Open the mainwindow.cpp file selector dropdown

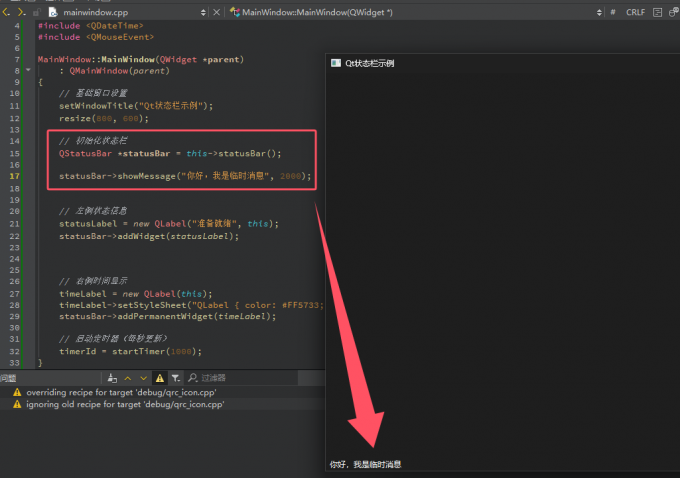coord(204,12)
